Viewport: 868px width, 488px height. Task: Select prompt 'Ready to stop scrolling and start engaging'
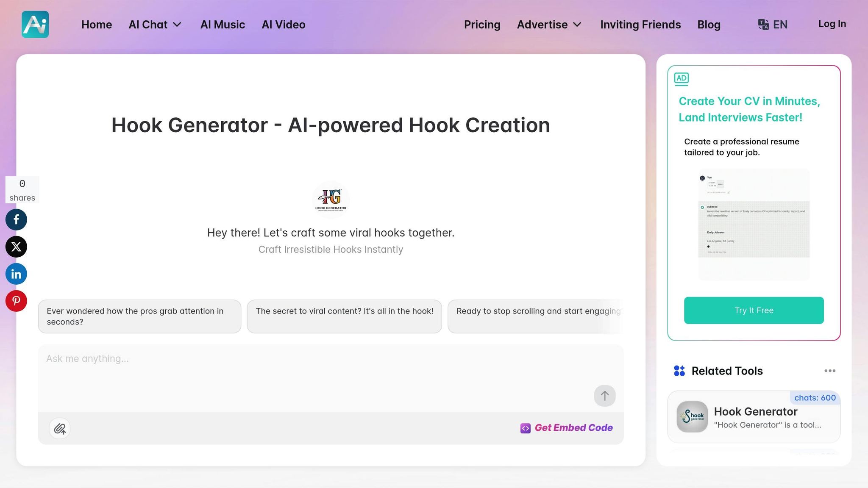click(x=535, y=316)
